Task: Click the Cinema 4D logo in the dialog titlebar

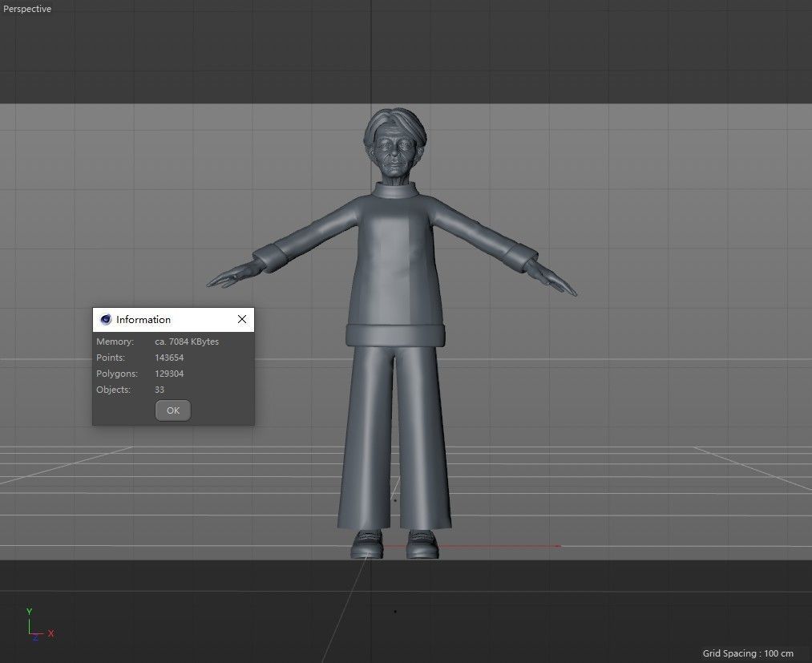Action: [105, 319]
